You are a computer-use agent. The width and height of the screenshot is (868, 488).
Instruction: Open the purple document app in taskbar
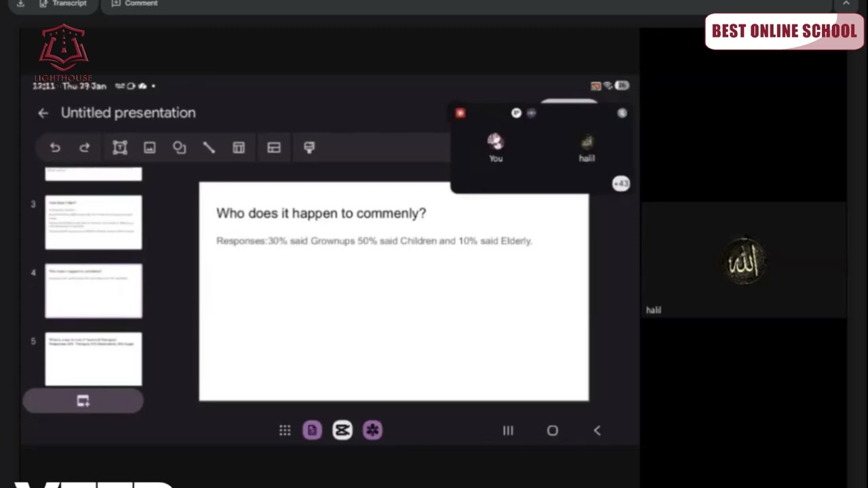(x=312, y=430)
